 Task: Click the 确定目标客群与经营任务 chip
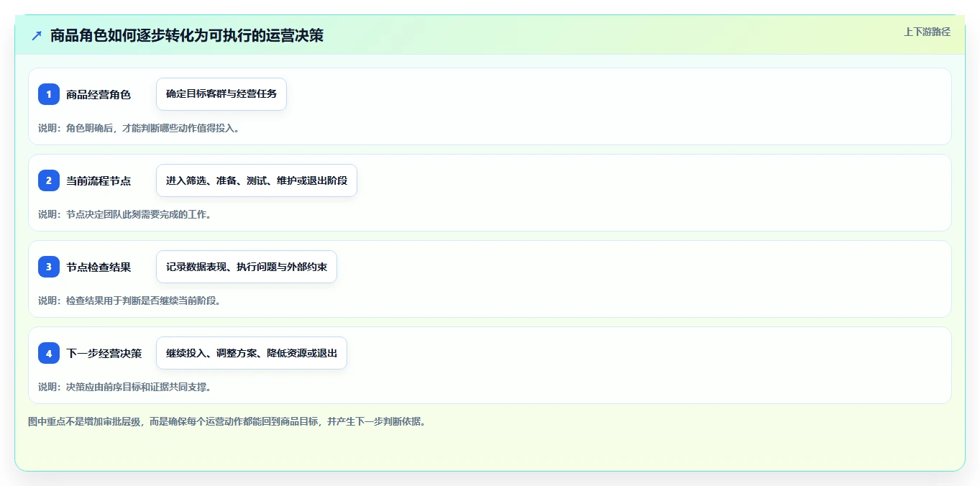(x=221, y=94)
